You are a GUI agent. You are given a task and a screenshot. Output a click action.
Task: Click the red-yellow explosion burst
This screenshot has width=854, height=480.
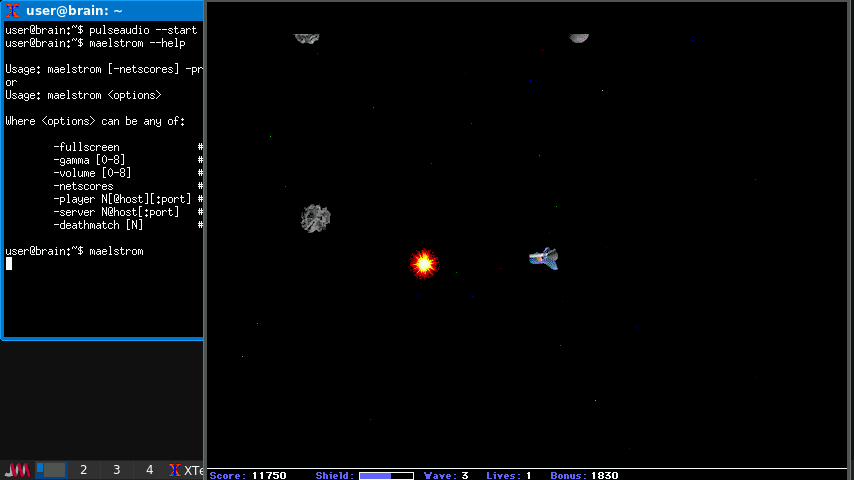coord(424,263)
